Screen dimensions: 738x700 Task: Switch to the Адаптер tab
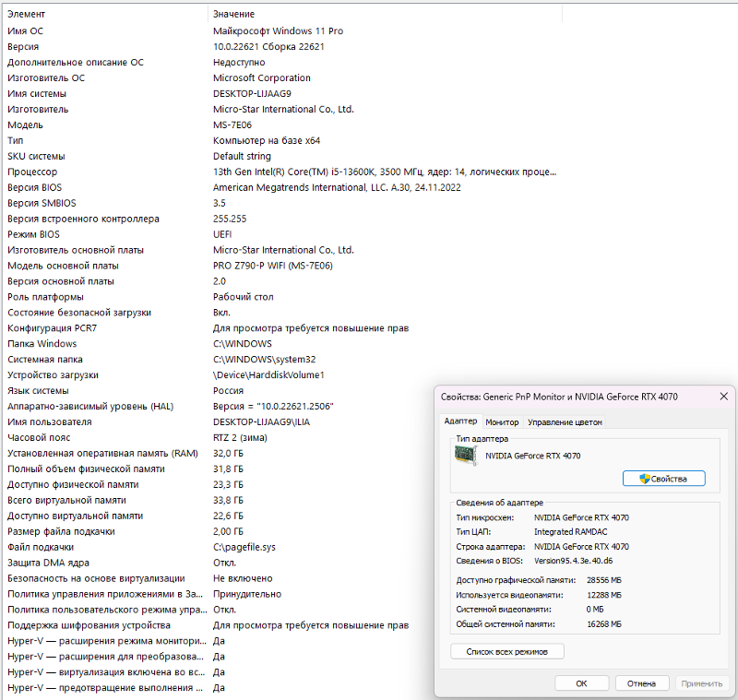(460, 421)
